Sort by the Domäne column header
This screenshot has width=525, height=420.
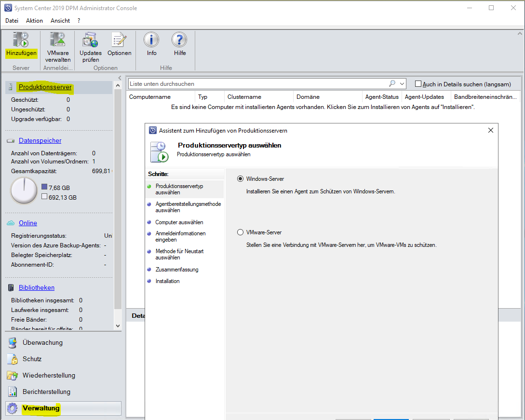pos(328,97)
